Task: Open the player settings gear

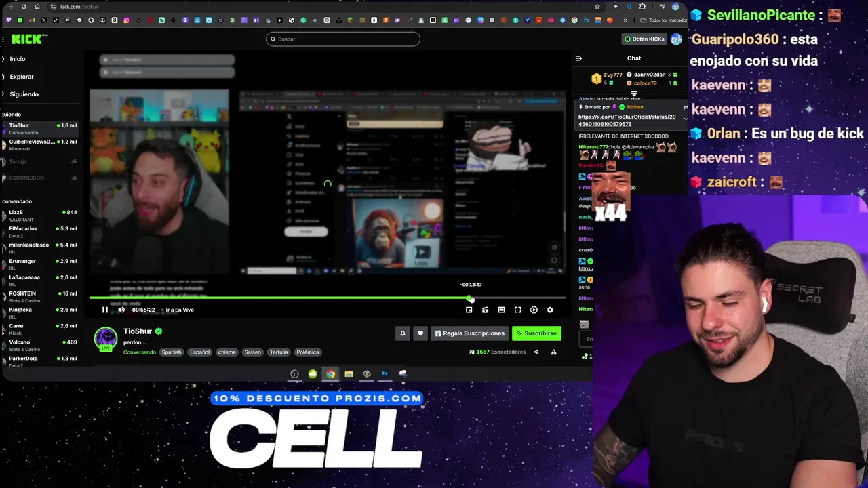Action: pyautogui.click(x=550, y=310)
